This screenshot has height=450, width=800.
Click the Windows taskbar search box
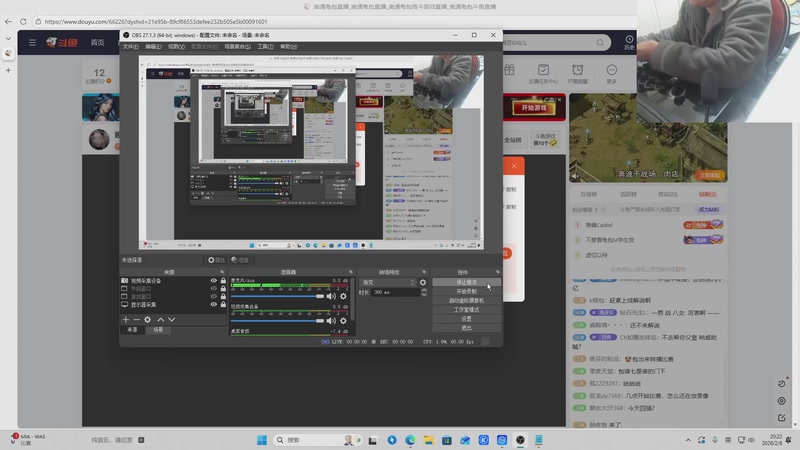[317, 440]
